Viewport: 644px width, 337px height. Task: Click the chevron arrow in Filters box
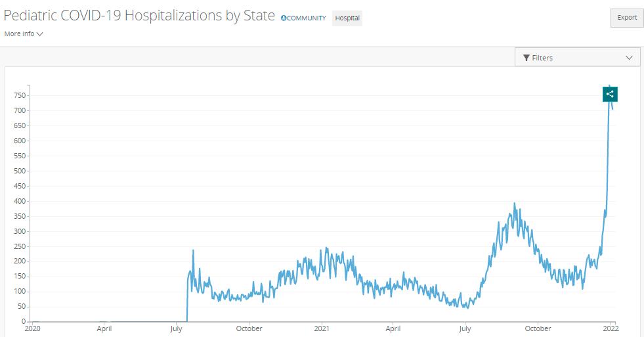629,58
